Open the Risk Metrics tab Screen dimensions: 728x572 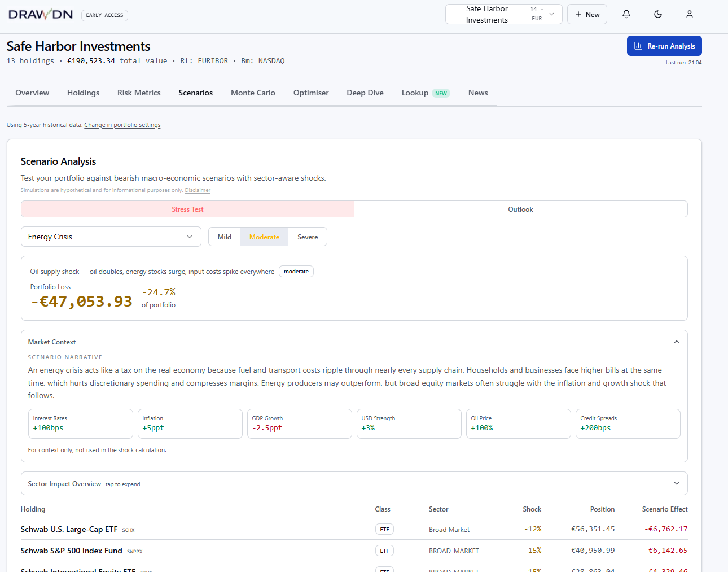pyautogui.click(x=139, y=93)
